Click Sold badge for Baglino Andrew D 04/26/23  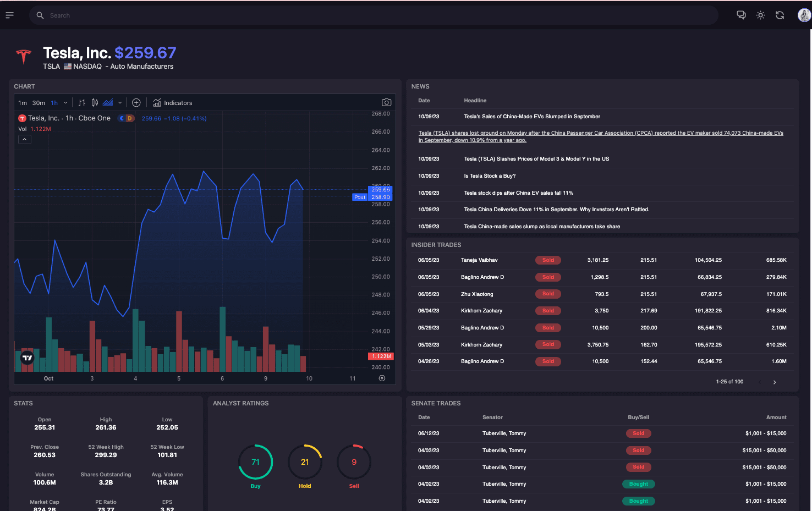pyautogui.click(x=548, y=361)
